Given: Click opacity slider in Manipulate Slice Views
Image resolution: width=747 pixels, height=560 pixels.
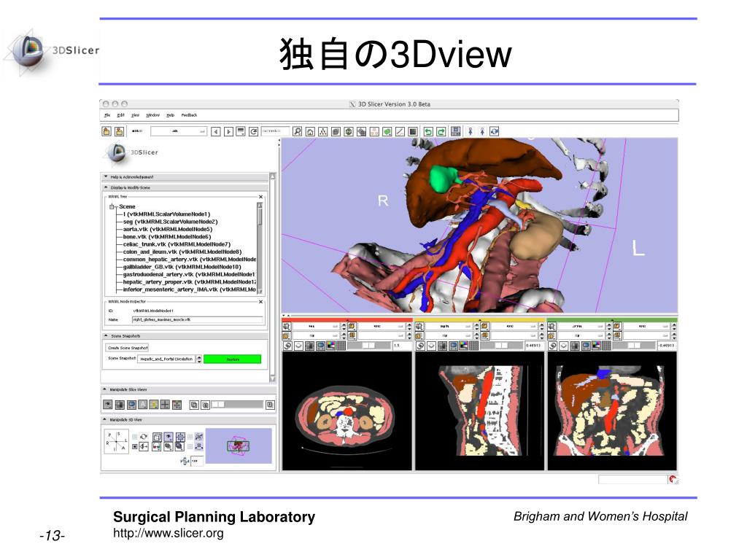Looking at the screenshot, I should click(x=237, y=405).
